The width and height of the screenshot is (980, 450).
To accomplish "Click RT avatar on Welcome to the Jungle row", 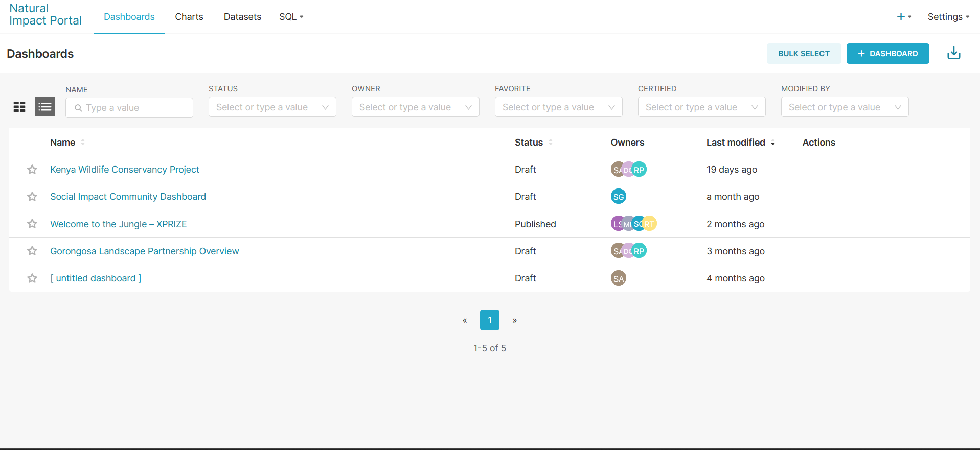I will [649, 224].
